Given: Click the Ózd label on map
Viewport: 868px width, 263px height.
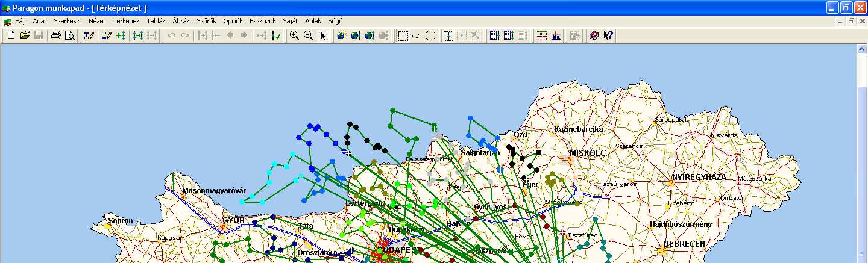Looking at the screenshot, I should click(x=520, y=135).
